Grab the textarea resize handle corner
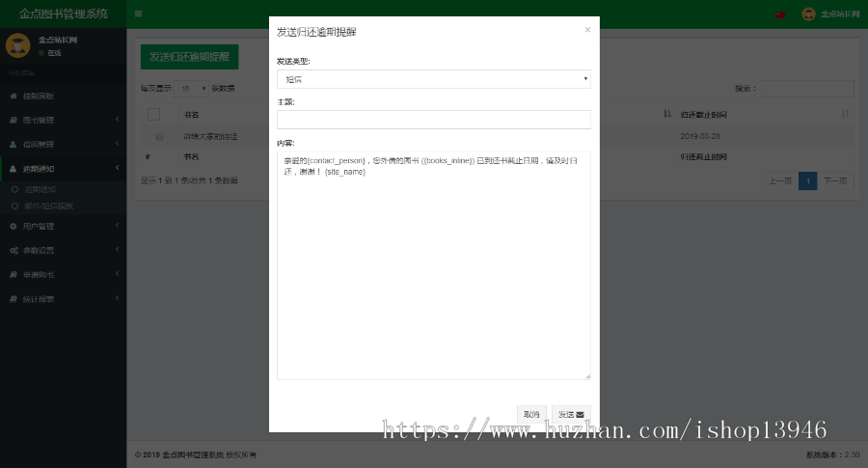 click(587, 376)
